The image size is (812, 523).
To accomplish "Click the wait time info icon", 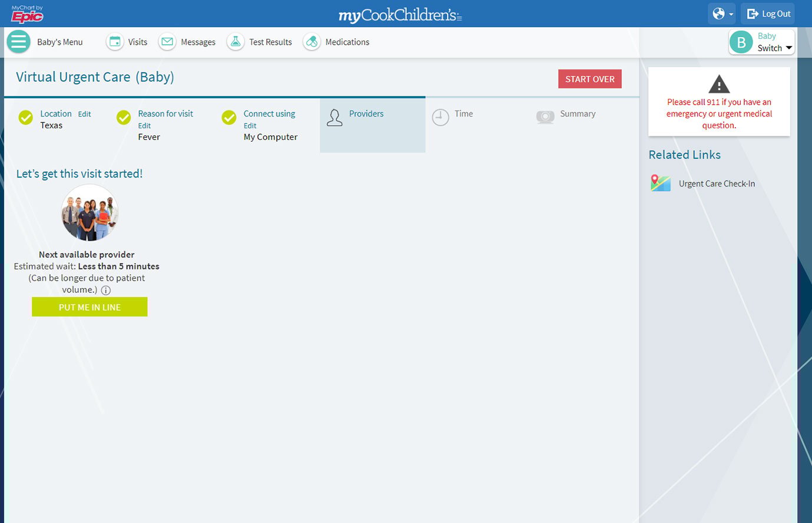I will click(106, 290).
